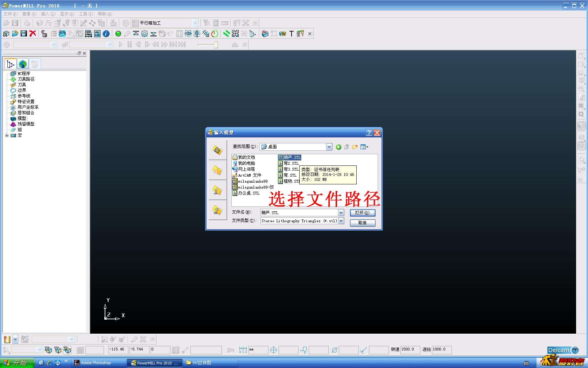Click the 文件名 text input field
The height and width of the screenshot is (368, 588).
tap(299, 213)
